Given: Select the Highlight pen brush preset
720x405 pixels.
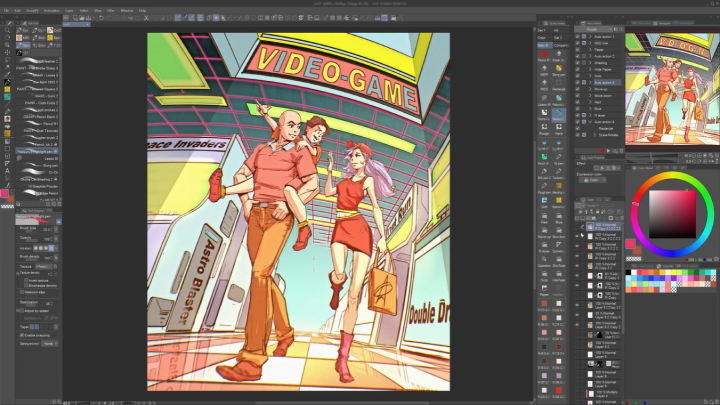Looking at the screenshot, I should click(x=40, y=152).
